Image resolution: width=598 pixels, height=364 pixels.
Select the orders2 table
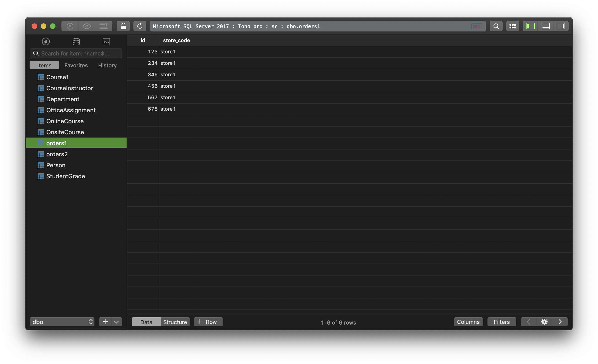[57, 154]
